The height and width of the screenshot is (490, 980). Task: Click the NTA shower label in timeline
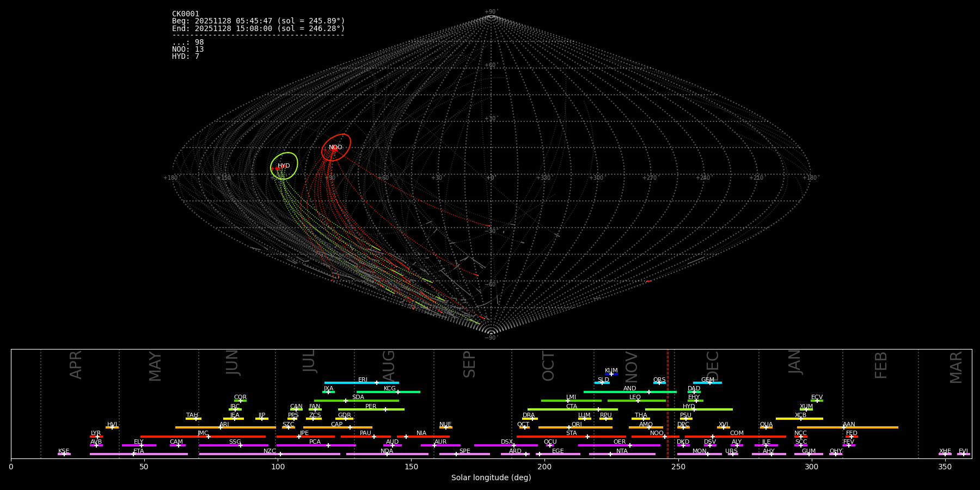pos(622,451)
